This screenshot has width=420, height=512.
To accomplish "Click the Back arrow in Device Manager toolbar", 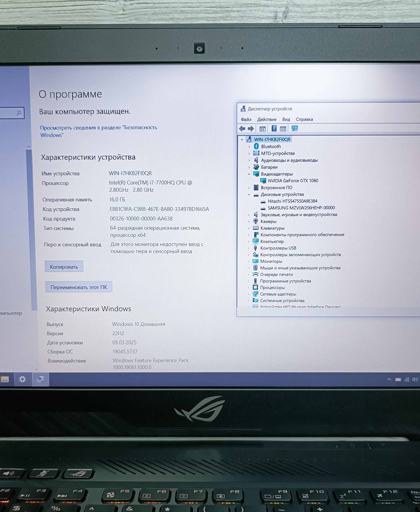I will coord(242,129).
